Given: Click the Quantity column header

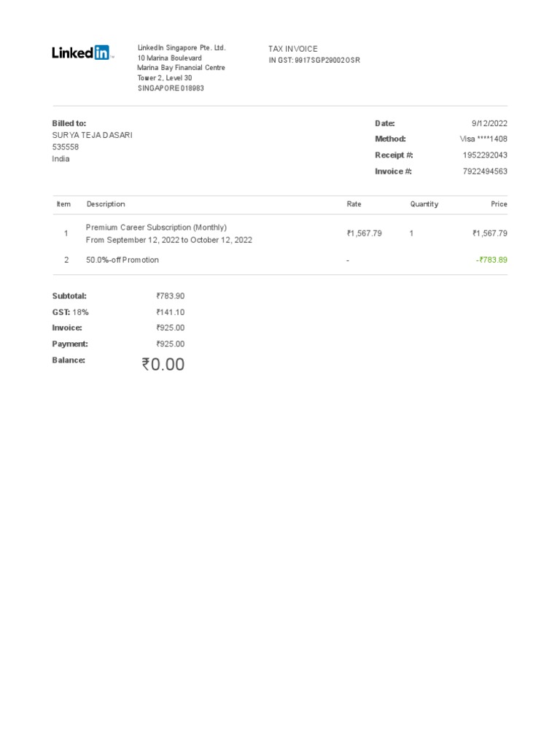Looking at the screenshot, I should [424, 204].
